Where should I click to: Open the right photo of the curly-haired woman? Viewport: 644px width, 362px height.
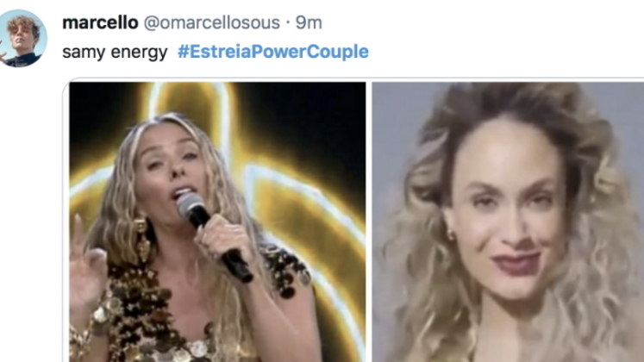[x=508, y=222]
